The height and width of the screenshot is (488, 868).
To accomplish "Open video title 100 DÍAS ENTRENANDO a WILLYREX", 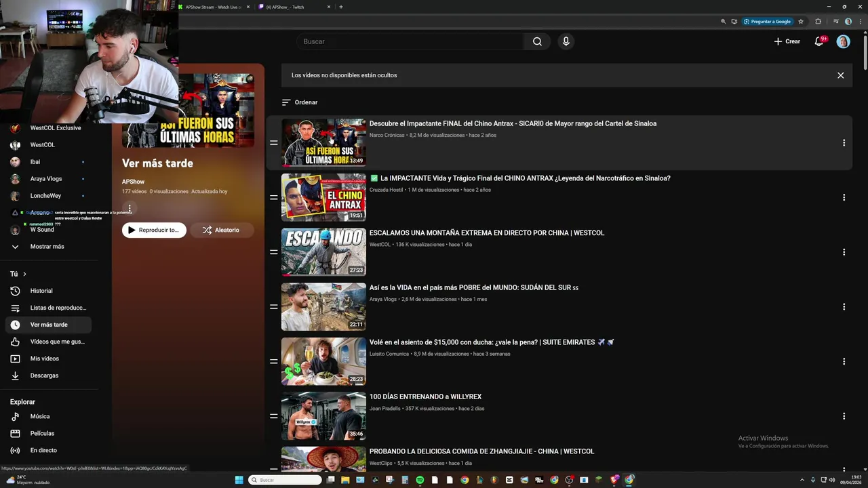I will [x=425, y=396].
